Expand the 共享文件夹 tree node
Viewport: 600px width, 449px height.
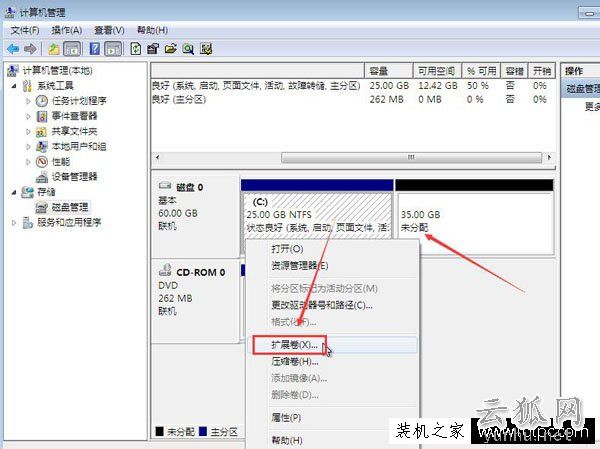28,131
